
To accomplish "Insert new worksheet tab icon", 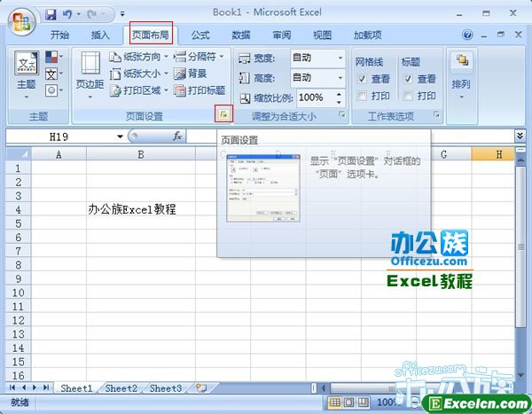I will coord(201,388).
